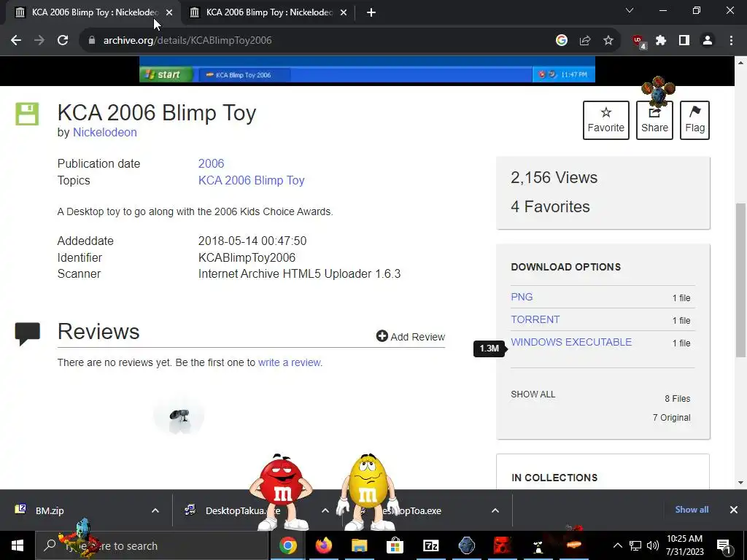Open the Chrome three-dot menu
Viewport: 747px width, 560px height.
coord(731,41)
